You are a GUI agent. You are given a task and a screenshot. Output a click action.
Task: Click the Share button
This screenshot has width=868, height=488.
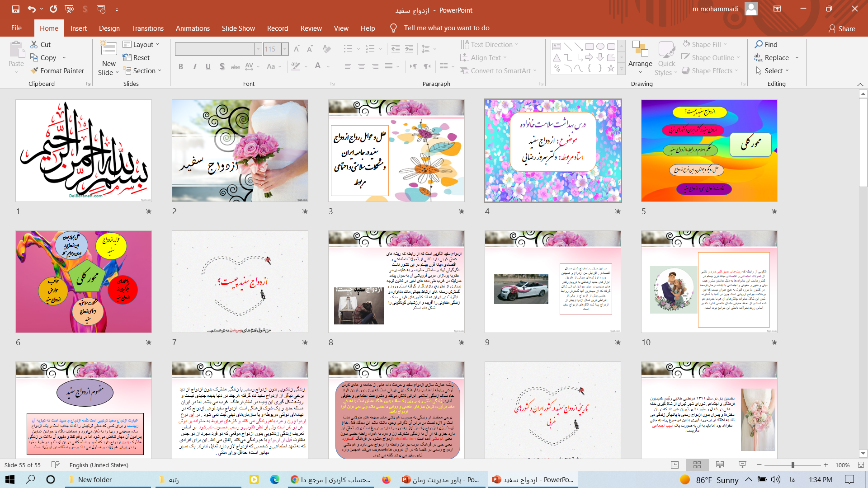(841, 28)
